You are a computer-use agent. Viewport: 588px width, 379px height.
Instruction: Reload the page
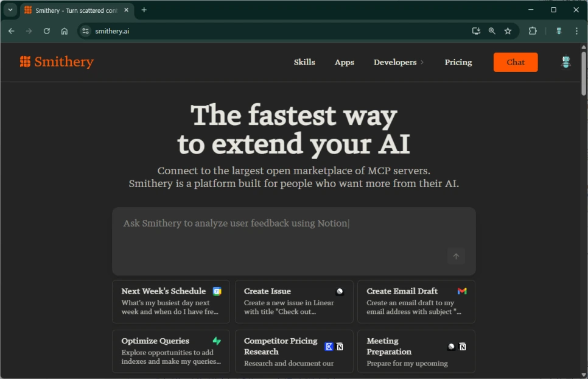click(46, 31)
